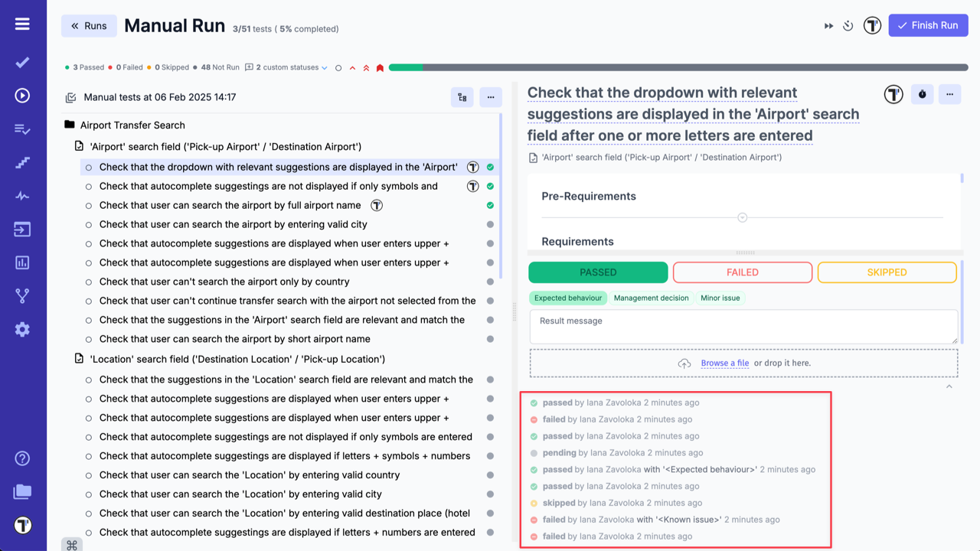Select the 'Minor issue' status tag
This screenshot has height=551, width=980.
(x=720, y=298)
